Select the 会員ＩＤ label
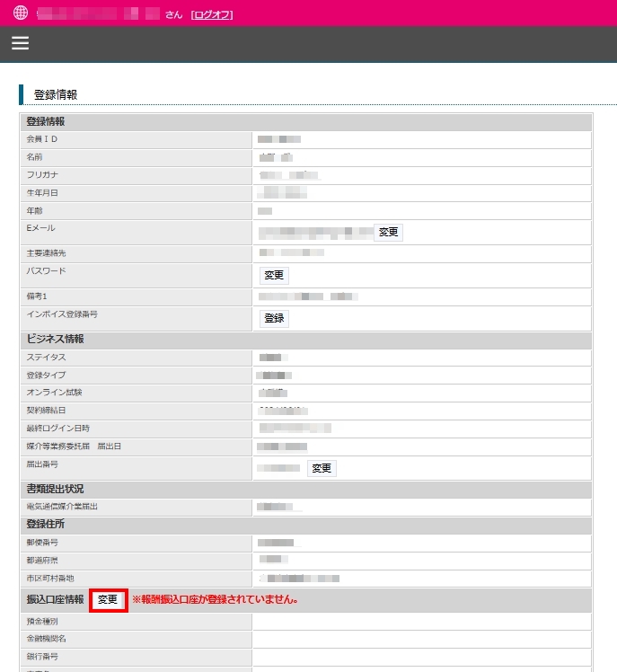This screenshot has height=672, width=617. tap(42, 139)
